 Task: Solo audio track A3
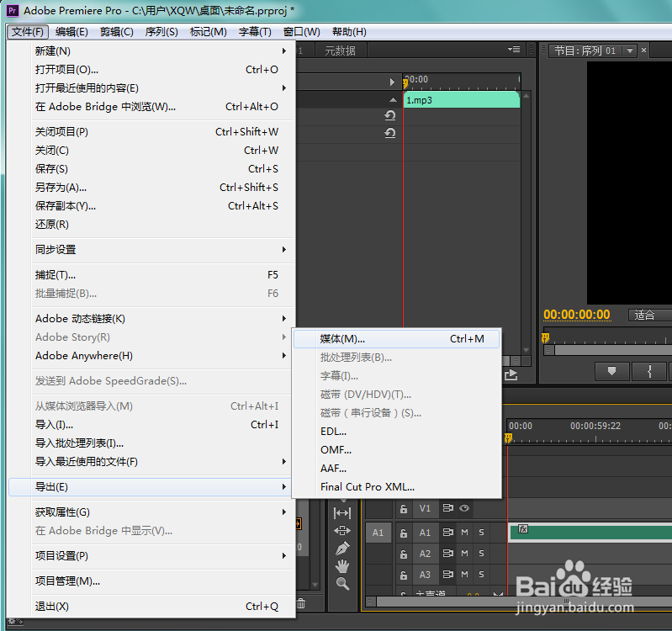pyautogui.click(x=481, y=575)
